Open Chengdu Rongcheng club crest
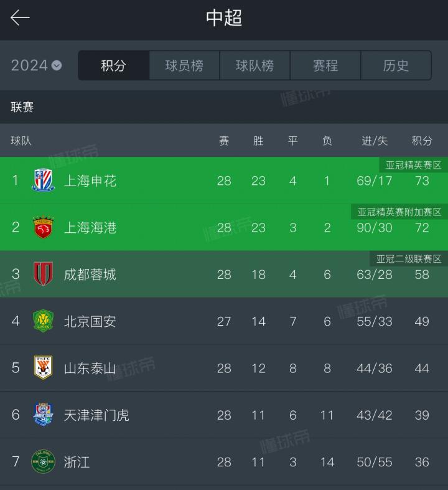Image resolution: width=448 pixels, height=490 pixels. [43, 275]
